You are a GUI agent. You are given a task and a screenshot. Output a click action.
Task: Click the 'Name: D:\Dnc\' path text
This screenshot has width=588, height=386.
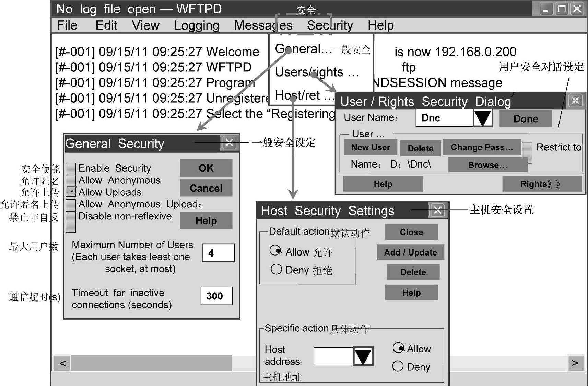(390, 164)
